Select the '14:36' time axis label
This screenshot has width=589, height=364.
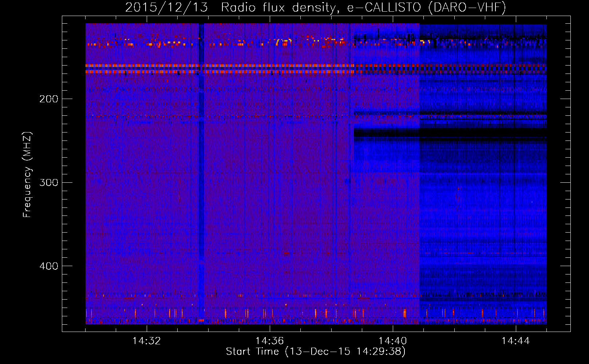click(x=269, y=341)
